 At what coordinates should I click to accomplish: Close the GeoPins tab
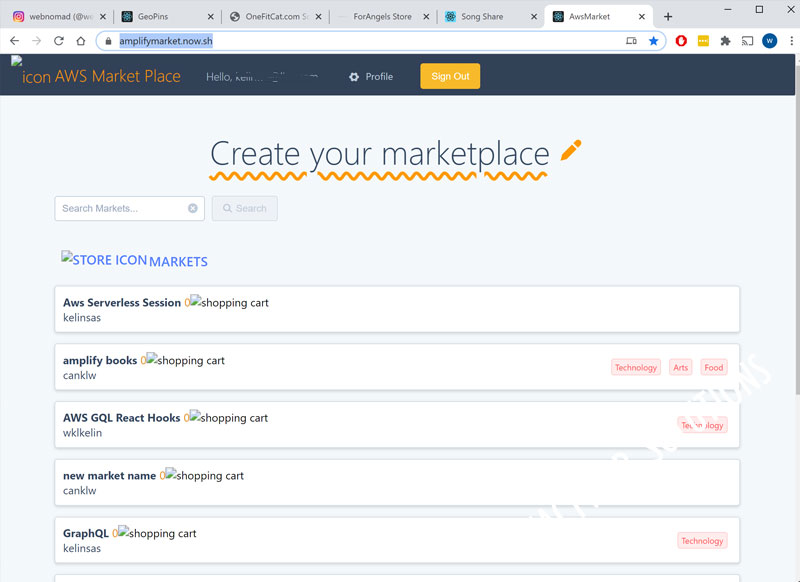click(210, 17)
